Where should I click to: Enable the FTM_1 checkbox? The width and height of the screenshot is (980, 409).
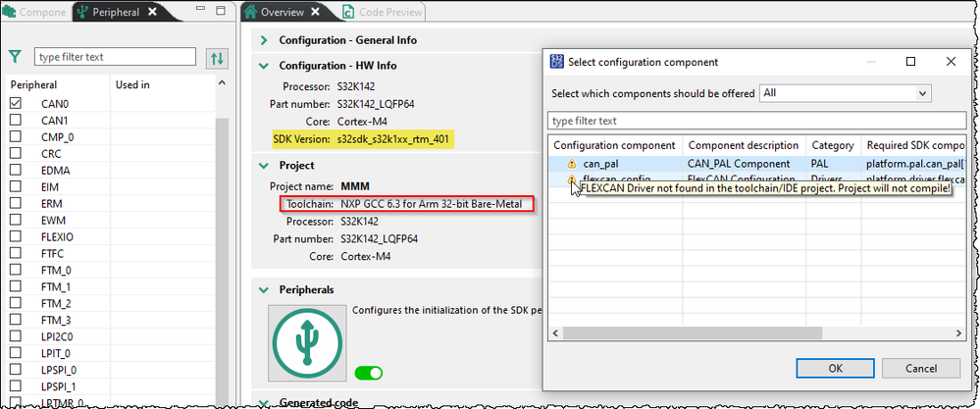(16, 286)
